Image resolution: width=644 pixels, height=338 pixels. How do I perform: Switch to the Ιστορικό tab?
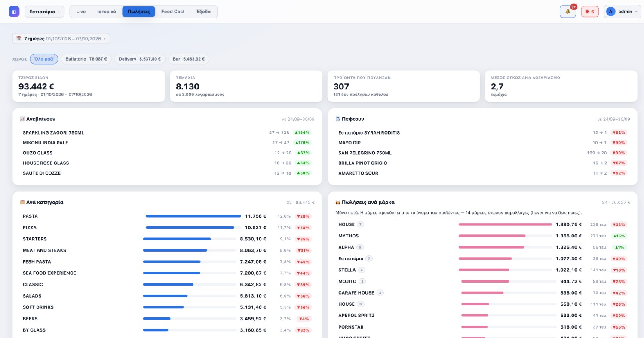coord(107,12)
